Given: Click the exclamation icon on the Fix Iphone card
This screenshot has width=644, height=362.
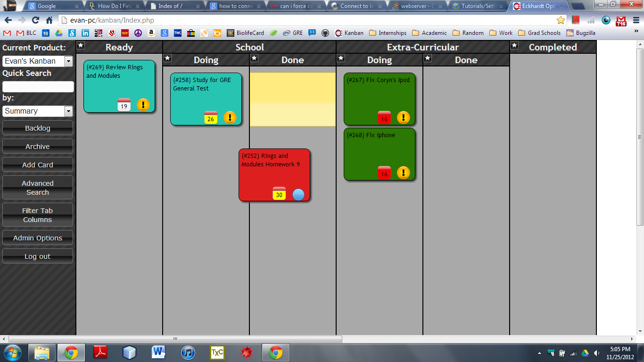Looking at the screenshot, I should pos(404,173).
